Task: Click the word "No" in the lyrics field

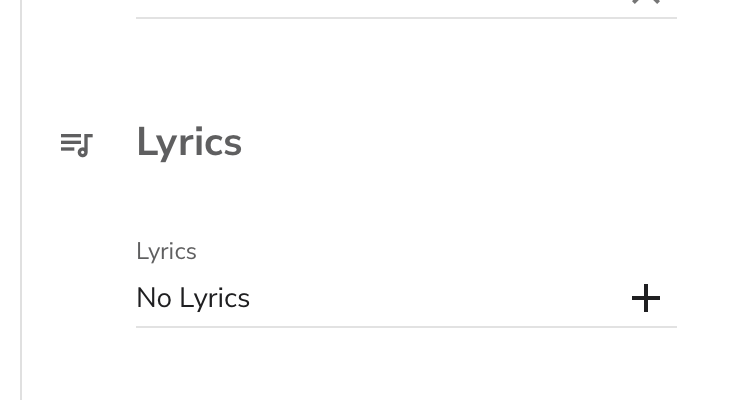Action: 154,298
